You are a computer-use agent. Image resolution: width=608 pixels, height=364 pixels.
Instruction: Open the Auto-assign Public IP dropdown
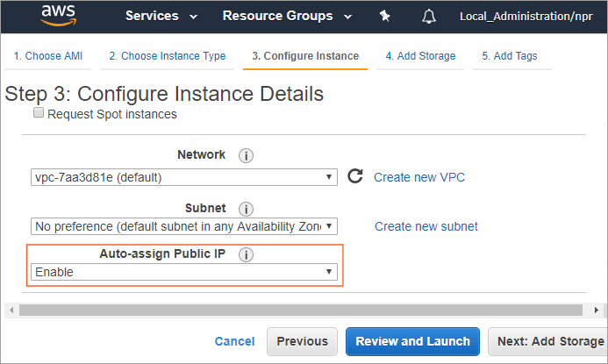[x=183, y=272]
